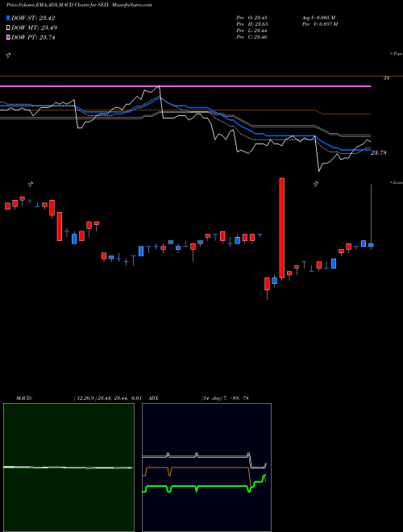This screenshot has height=532, width=403.
Task: Click the magenta horizontal PT line
Action: (x=185, y=86)
